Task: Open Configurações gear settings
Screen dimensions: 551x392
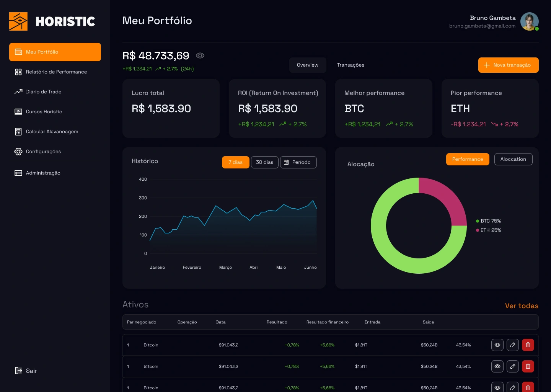Action: point(43,152)
